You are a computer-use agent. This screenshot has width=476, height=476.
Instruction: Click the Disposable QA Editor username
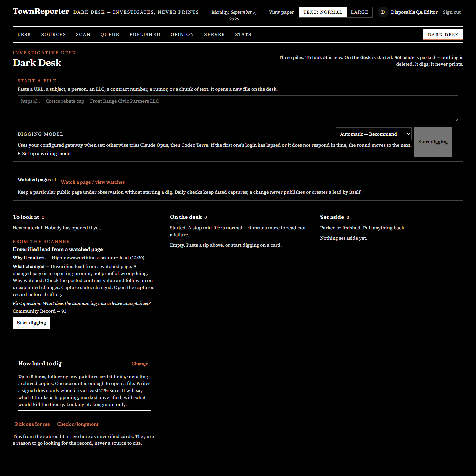click(414, 12)
